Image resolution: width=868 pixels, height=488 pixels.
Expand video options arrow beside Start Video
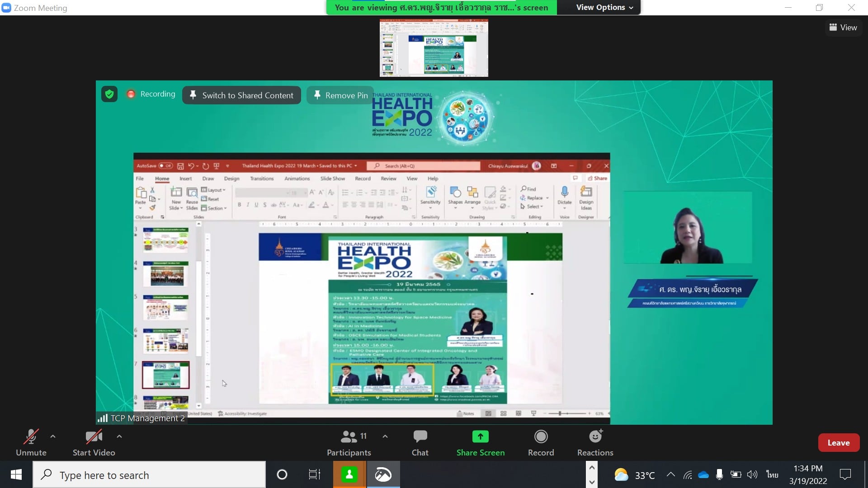point(119,436)
